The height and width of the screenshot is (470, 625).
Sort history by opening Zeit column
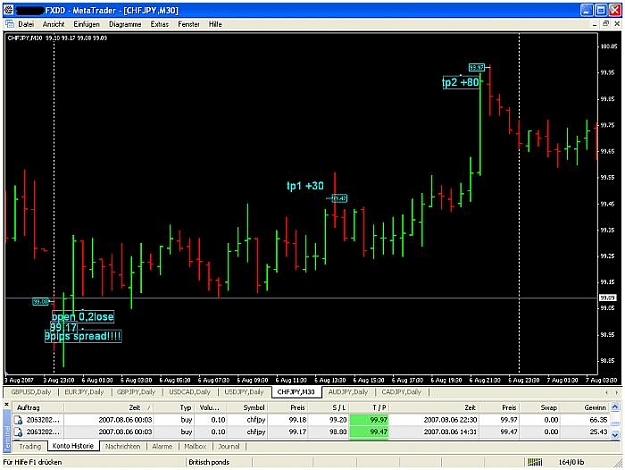(109, 407)
